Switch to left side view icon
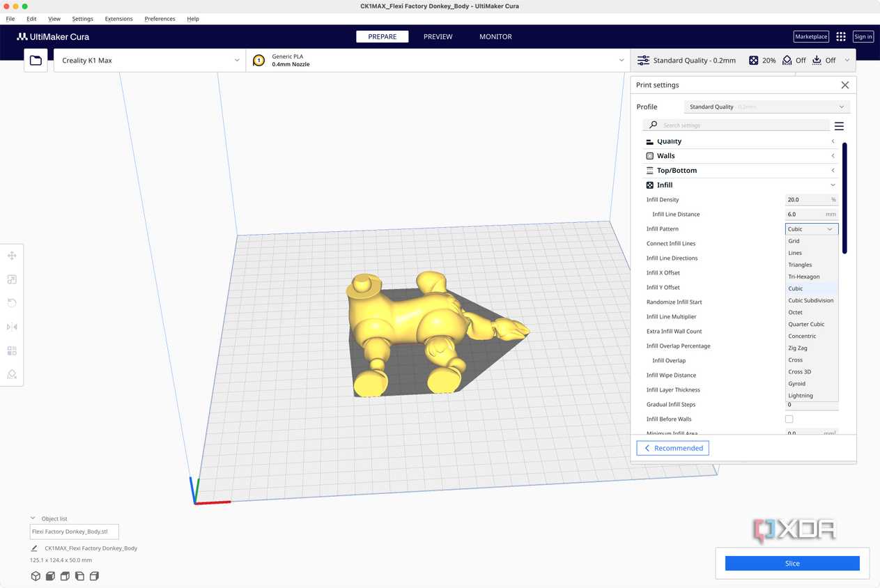880x588 pixels. [79, 576]
